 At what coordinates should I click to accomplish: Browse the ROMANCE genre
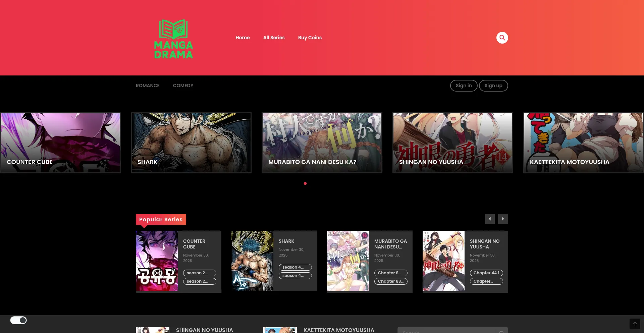(x=148, y=86)
